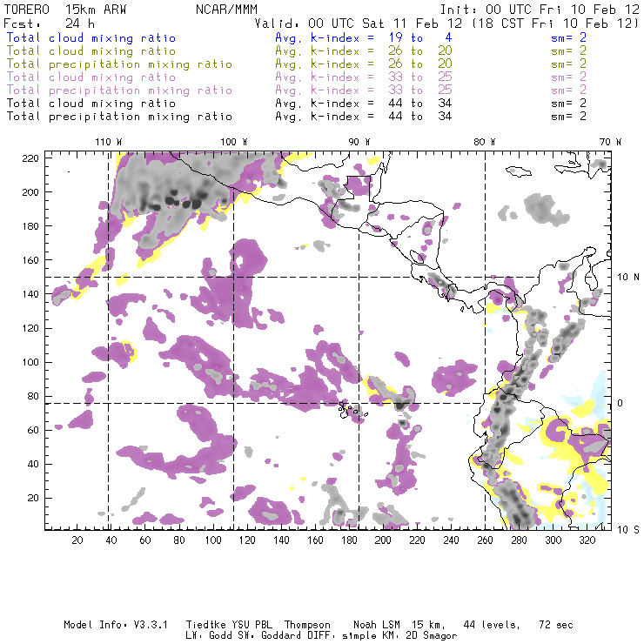Select the 'Fcst: 24 h' forecast label
Image resolution: width=644 pixels, height=644 pixels.
[49, 23]
